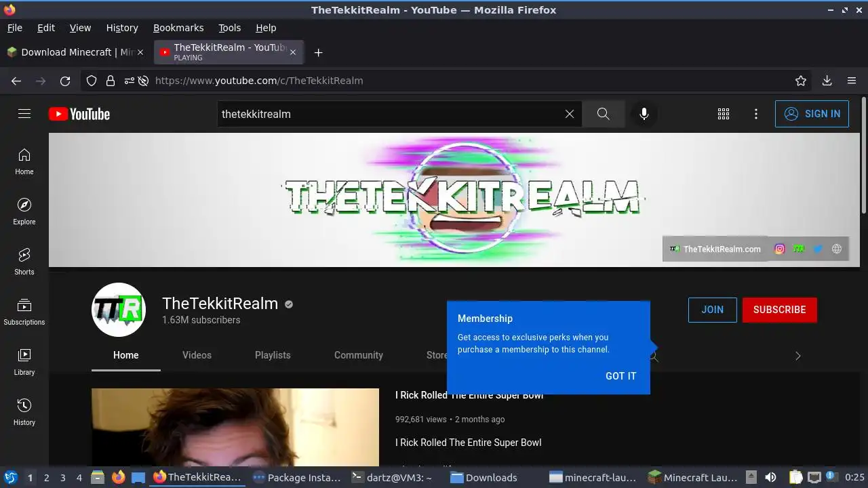Switch to the Videos tab
This screenshot has height=488, width=868.
pyautogui.click(x=197, y=355)
